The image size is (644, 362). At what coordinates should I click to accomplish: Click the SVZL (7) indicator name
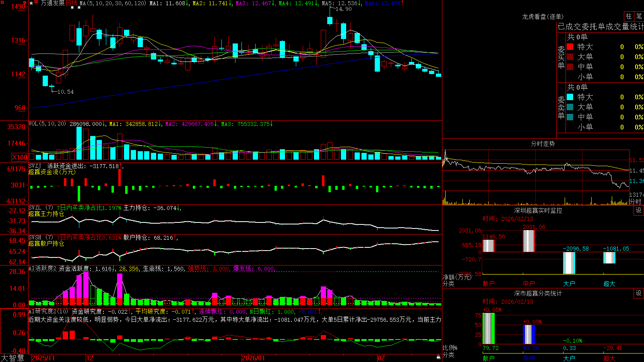click(41, 208)
